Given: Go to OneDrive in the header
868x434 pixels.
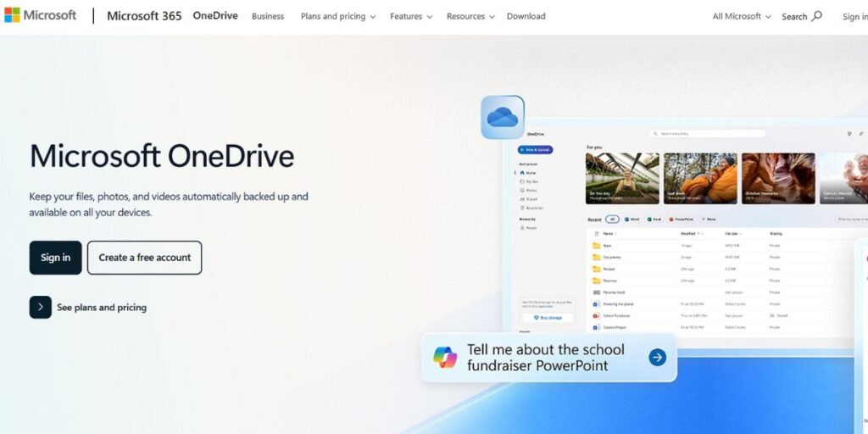Looking at the screenshot, I should 215,16.
